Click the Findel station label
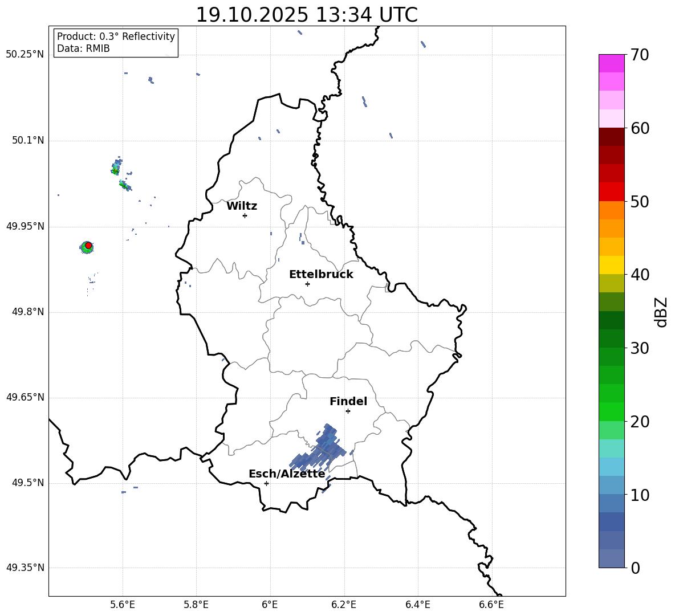675x616 pixels. [348, 401]
